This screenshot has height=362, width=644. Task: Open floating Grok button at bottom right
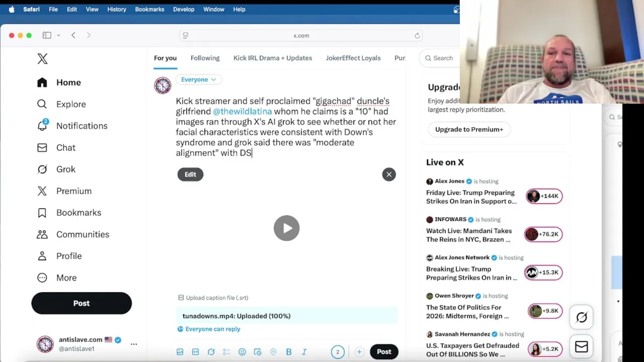click(x=582, y=317)
